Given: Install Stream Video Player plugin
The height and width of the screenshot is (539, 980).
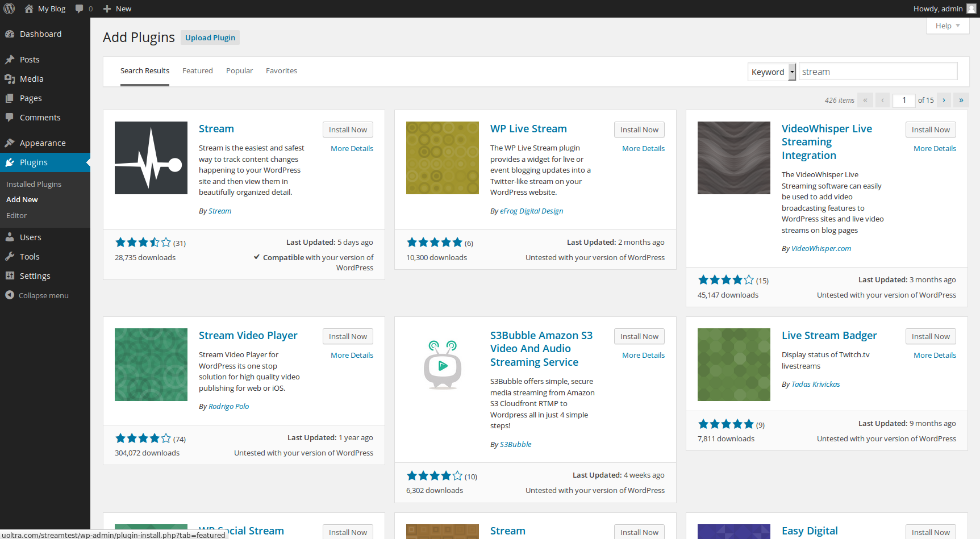Looking at the screenshot, I should point(348,336).
